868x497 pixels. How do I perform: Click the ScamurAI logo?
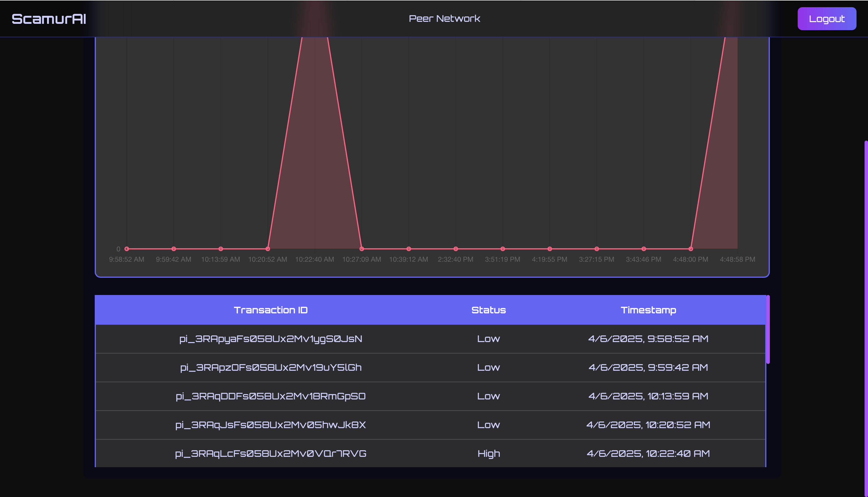point(49,19)
